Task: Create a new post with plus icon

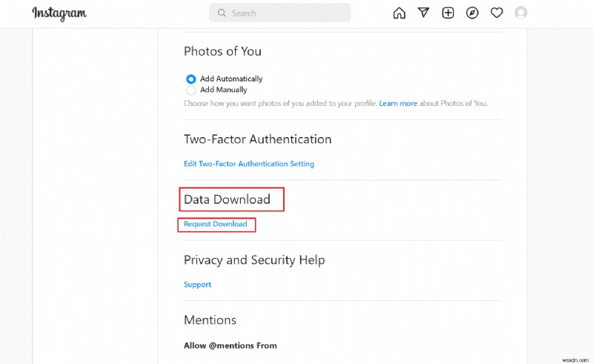Action: pos(448,13)
